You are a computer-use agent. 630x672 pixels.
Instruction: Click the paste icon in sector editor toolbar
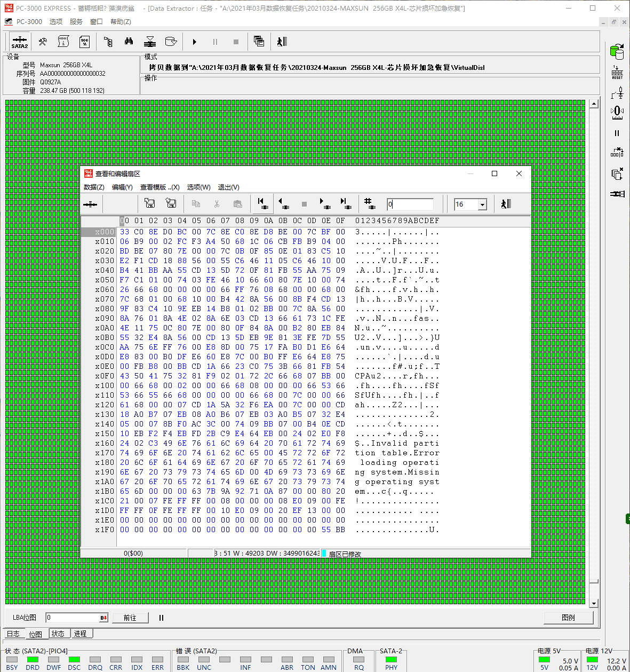238,204
